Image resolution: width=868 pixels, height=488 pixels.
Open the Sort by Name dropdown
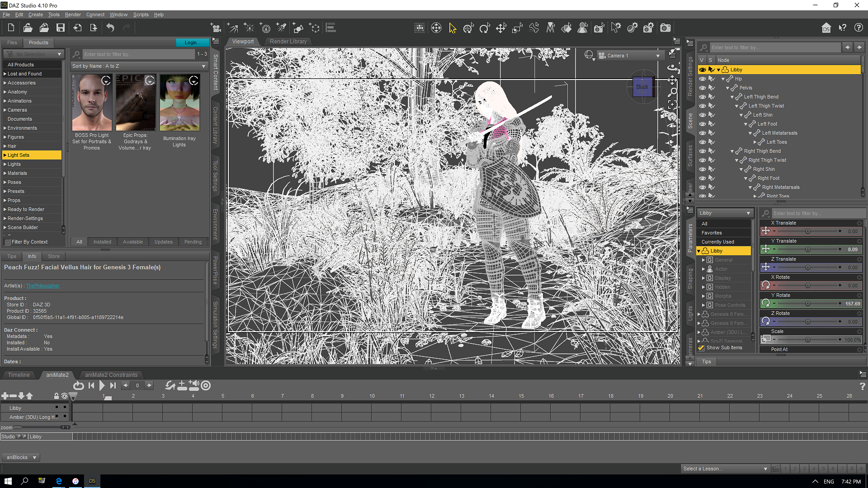click(139, 66)
